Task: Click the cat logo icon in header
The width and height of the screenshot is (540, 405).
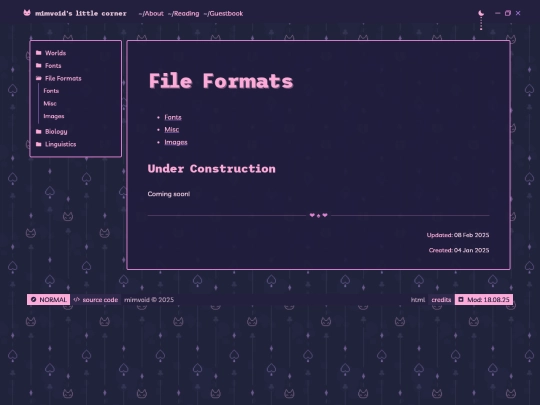Action: pyautogui.click(x=27, y=13)
